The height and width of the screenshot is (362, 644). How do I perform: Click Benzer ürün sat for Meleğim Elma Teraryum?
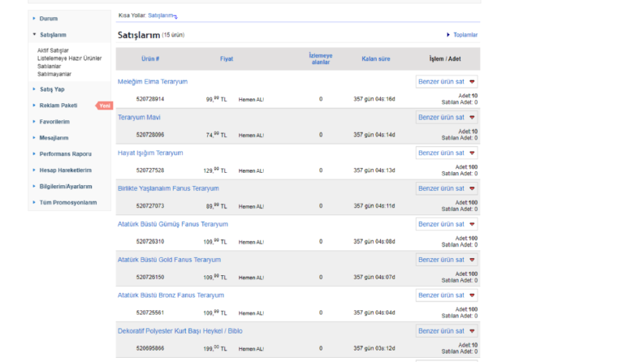(x=441, y=82)
